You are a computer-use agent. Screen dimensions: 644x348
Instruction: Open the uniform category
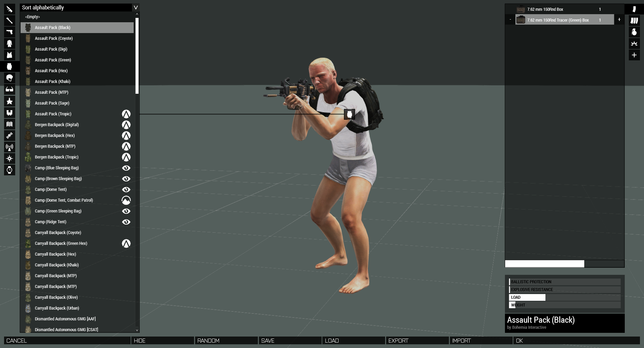click(9, 43)
